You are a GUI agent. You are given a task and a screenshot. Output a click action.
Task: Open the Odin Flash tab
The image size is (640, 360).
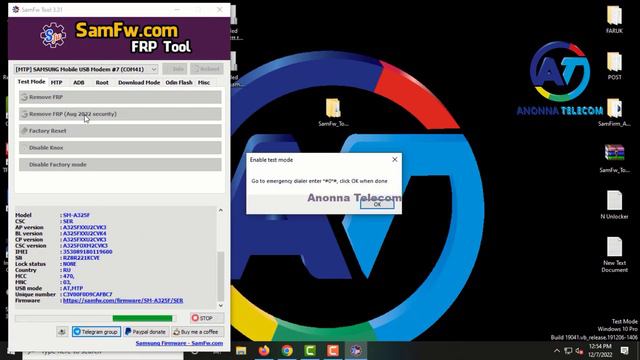(x=179, y=82)
